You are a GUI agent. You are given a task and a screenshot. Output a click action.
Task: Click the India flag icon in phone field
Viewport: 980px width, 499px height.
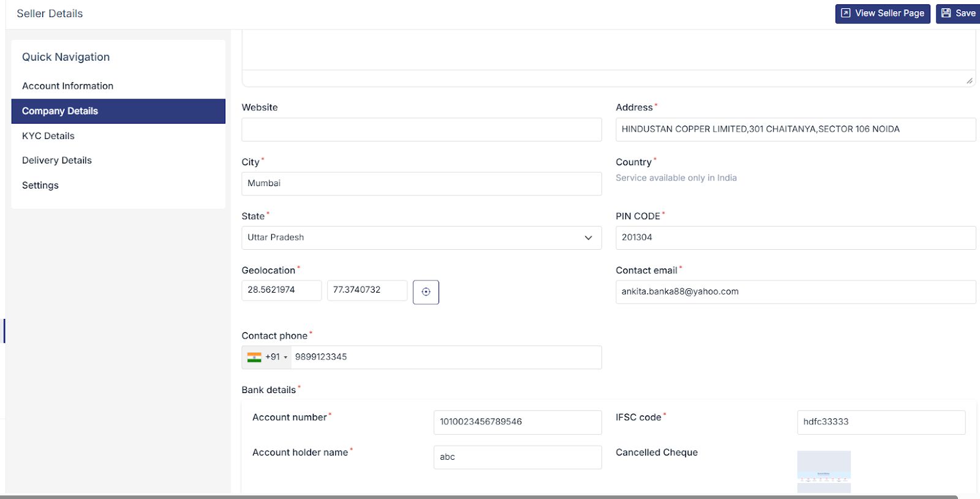click(254, 357)
